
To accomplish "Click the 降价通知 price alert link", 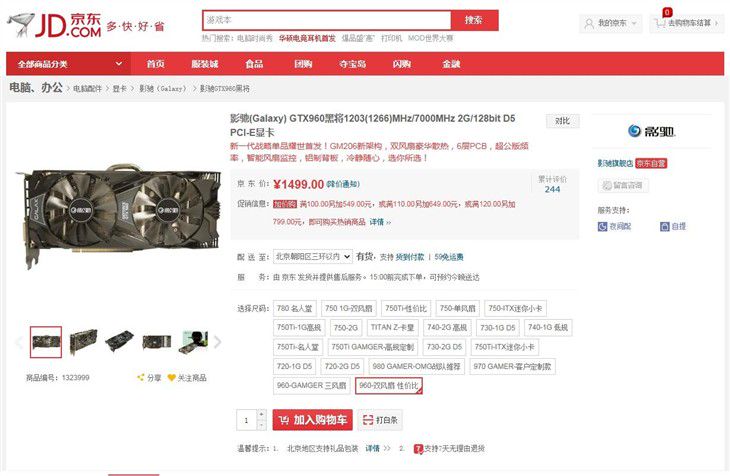I will pyautogui.click(x=343, y=184).
